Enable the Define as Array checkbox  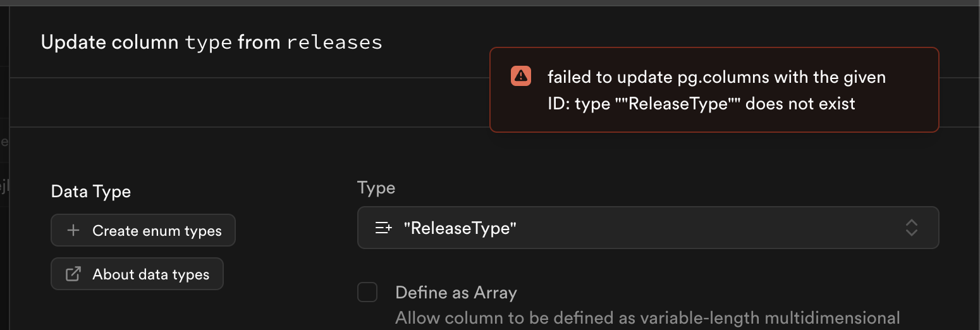(367, 292)
